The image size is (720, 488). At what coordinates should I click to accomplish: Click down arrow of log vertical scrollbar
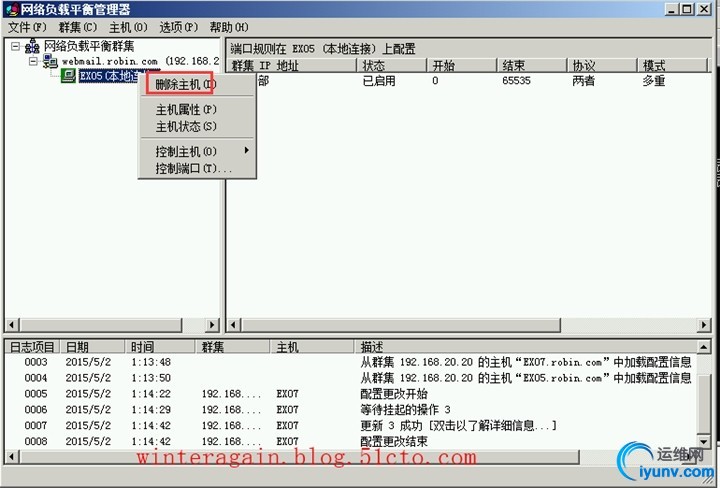[x=704, y=442]
